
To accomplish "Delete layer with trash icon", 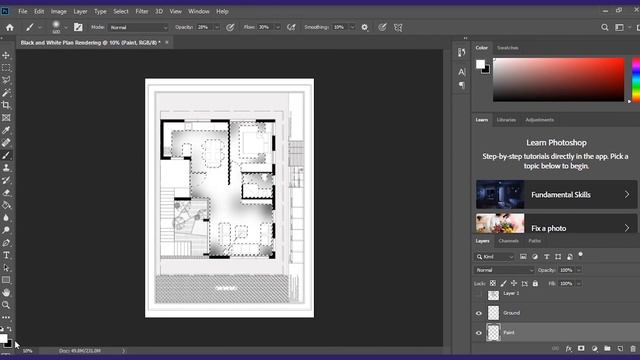I will (633, 349).
